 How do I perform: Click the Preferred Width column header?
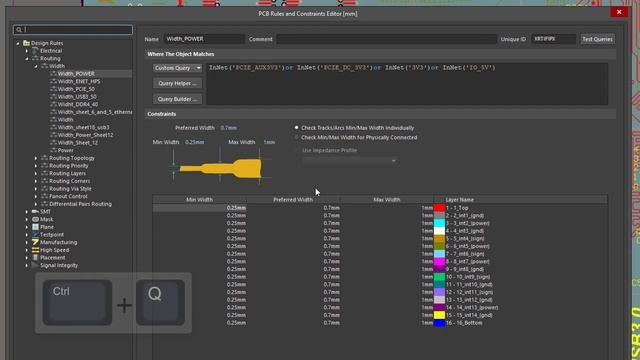coord(293,200)
